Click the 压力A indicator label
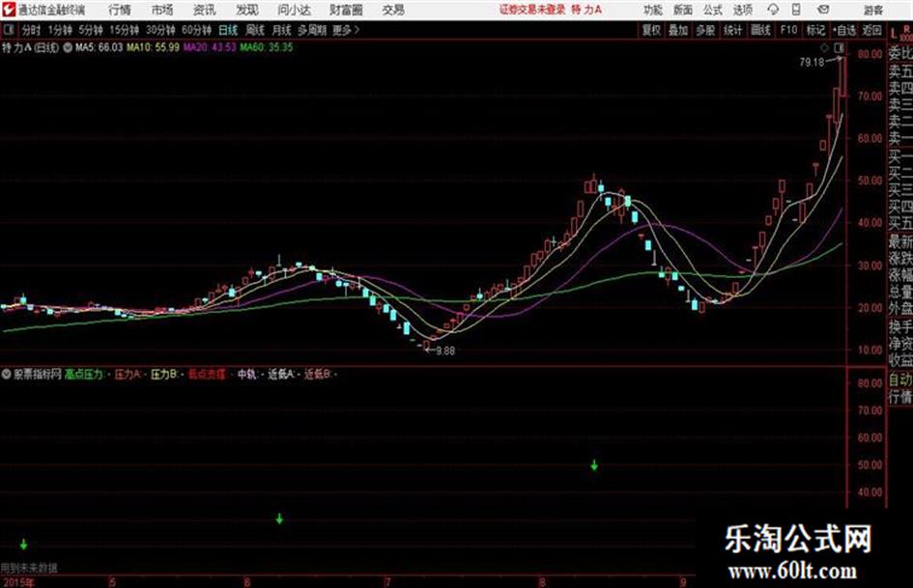This screenshot has width=913, height=588. pyautogui.click(x=128, y=375)
